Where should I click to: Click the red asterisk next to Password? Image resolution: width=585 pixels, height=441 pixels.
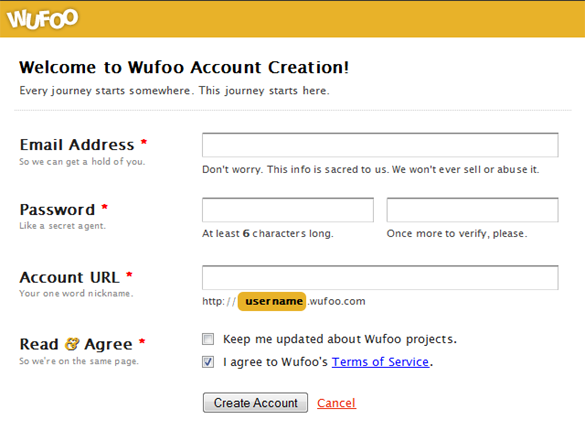tap(104, 207)
